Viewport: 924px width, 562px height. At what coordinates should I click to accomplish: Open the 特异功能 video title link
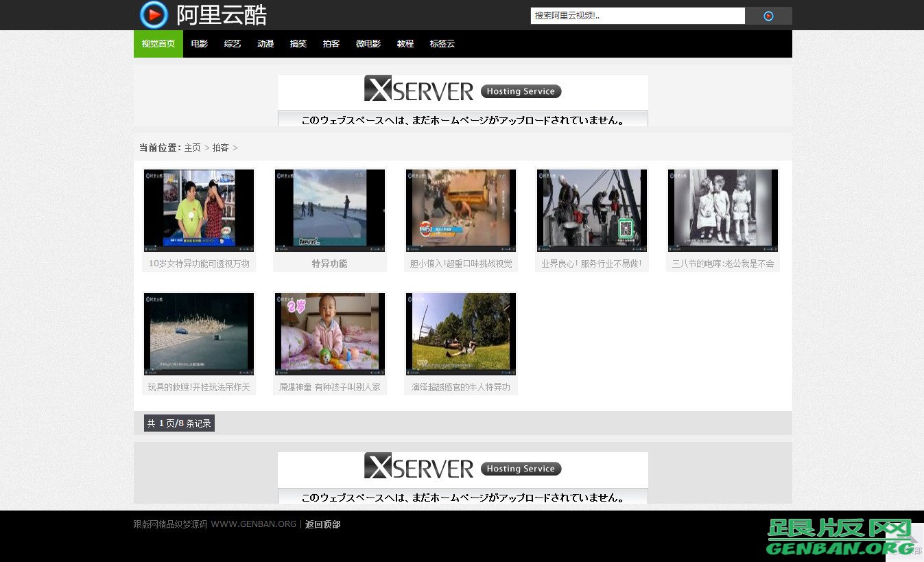pos(330,264)
